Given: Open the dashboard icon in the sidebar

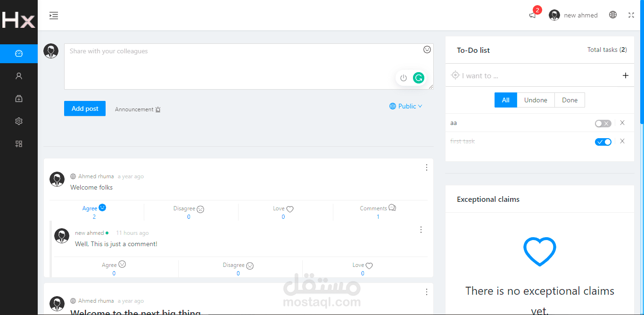Looking at the screenshot, I should click(x=19, y=53).
